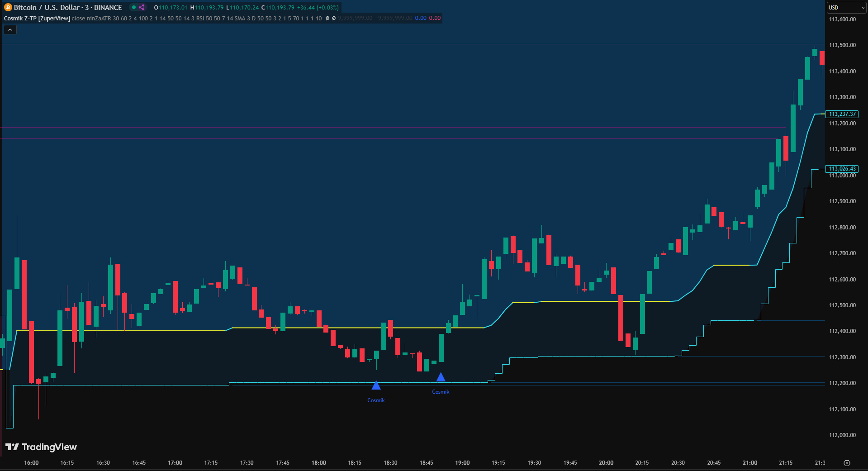Open the USD currency dropdown
The height and width of the screenshot is (471, 868).
846,8
